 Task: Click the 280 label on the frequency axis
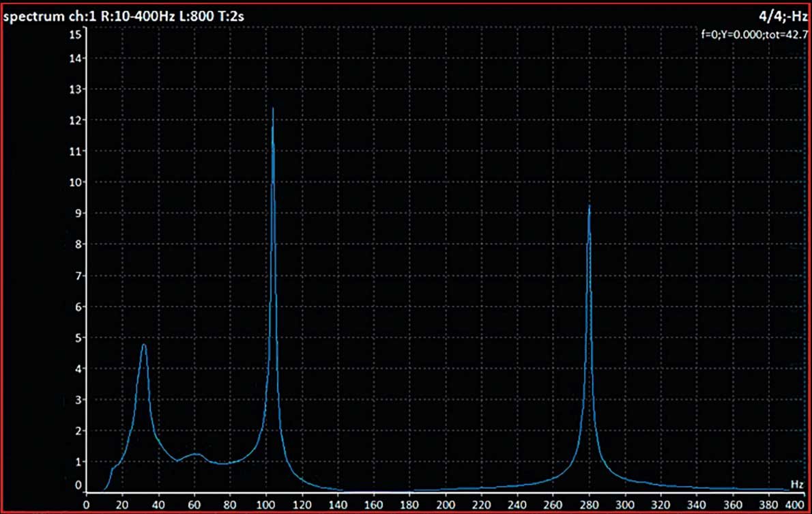click(590, 504)
